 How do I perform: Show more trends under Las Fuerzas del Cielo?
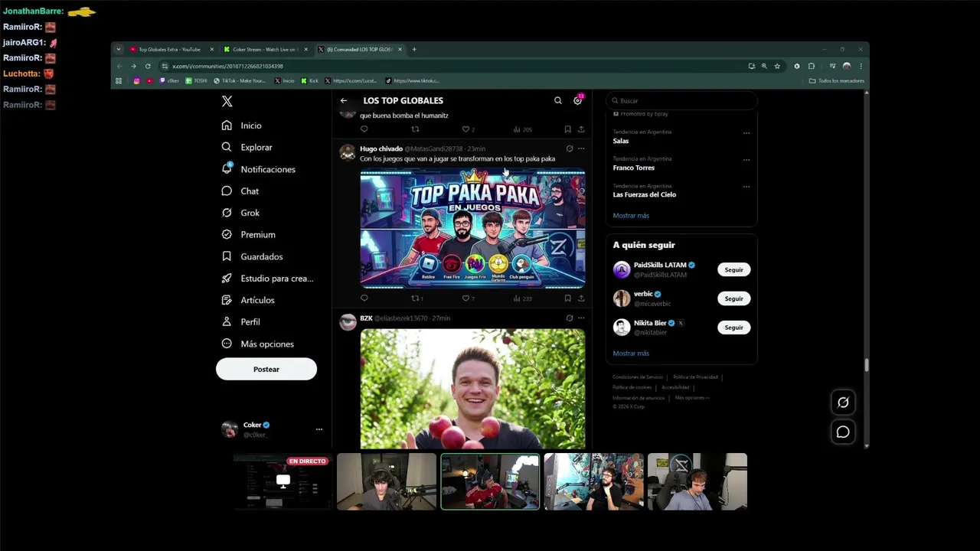[x=631, y=216]
